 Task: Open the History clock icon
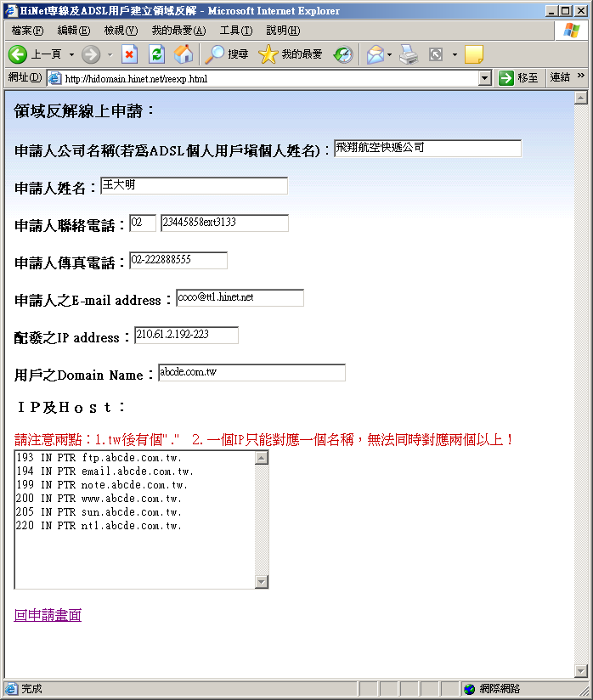pyautogui.click(x=343, y=54)
